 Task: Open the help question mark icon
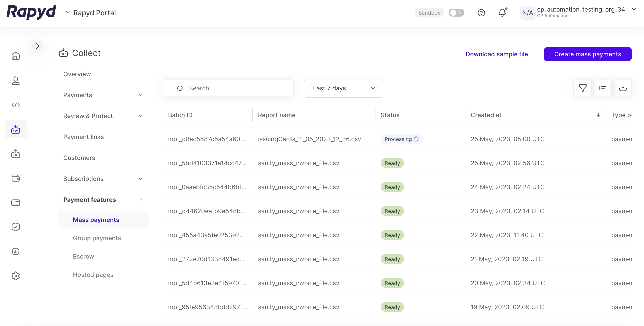(481, 13)
